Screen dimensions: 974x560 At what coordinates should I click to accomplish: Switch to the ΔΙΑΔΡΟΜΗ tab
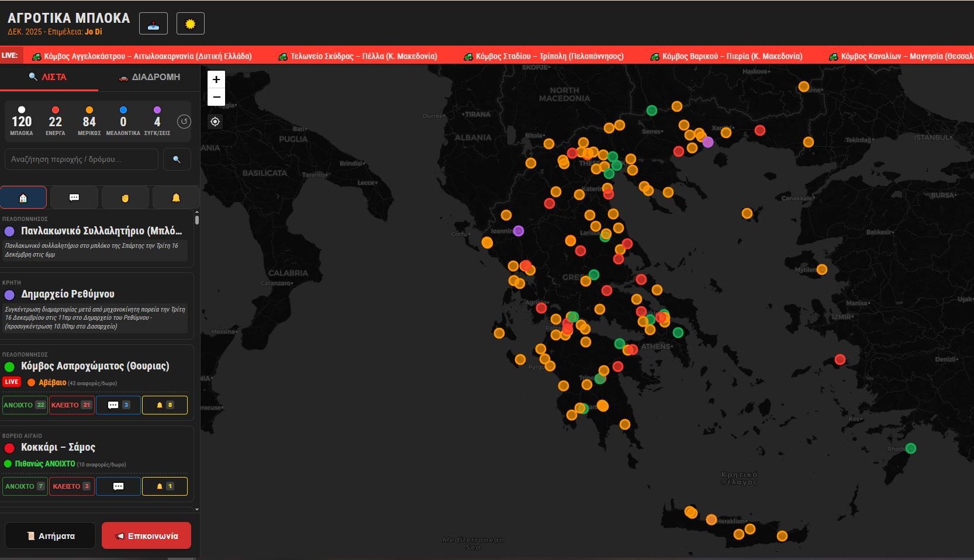[149, 77]
